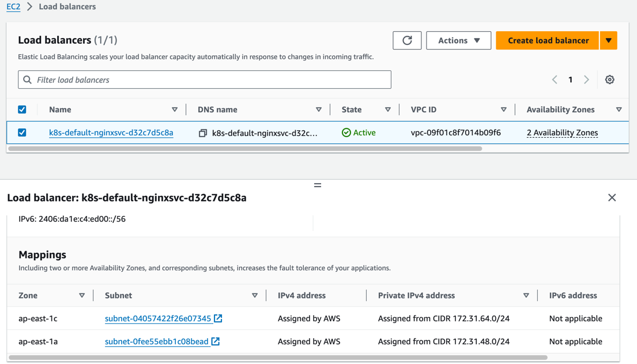This screenshot has width=637, height=364.
Task: Open the Create load balancer split-button dropdown
Action: point(609,40)
